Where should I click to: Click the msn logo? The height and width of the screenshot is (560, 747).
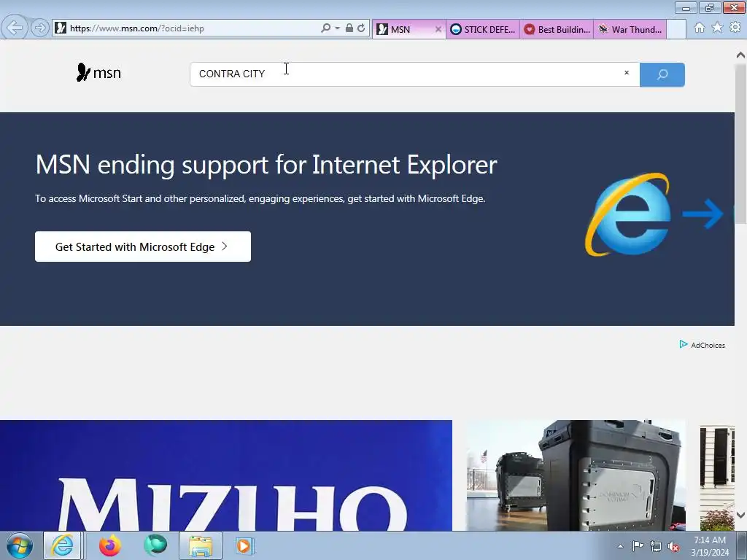coord(98,72)
